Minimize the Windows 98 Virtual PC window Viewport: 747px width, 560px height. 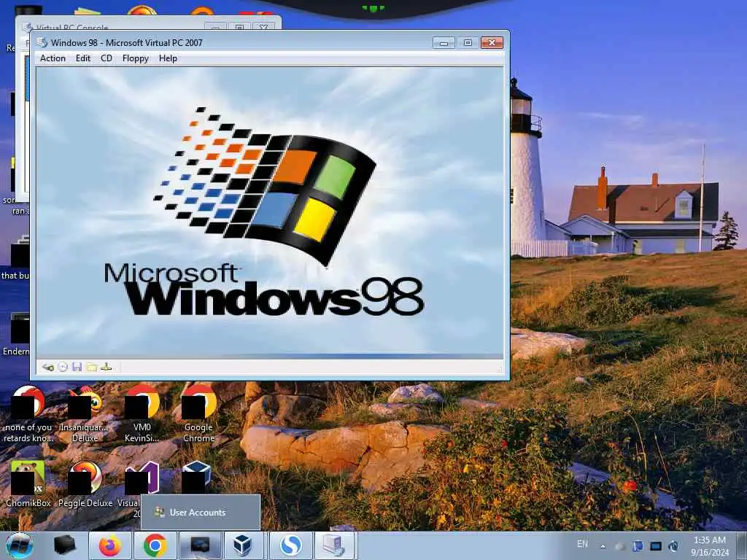(444, 43)
